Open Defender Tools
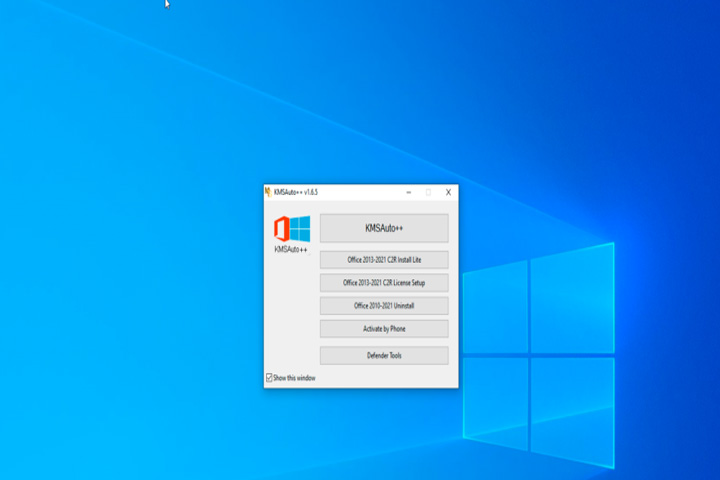 tap(384, 355)
